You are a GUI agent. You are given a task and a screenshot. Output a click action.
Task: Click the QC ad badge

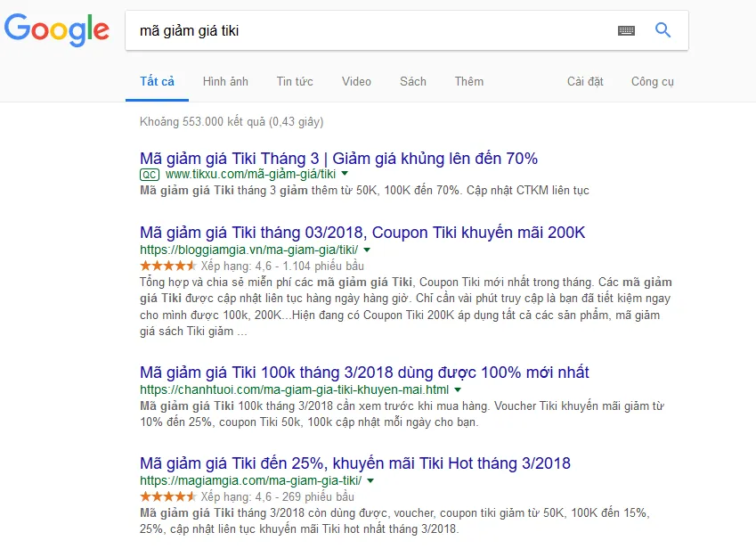coord(150,175)
